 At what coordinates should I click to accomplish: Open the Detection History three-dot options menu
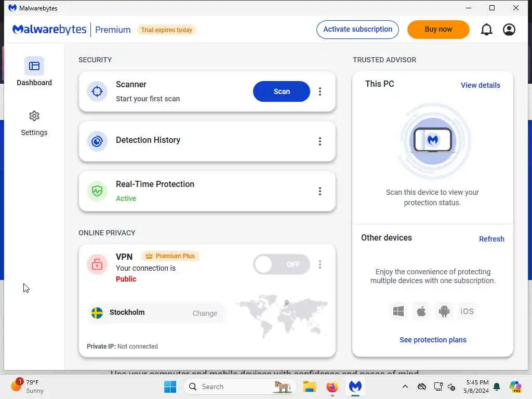tap(320, 141)
